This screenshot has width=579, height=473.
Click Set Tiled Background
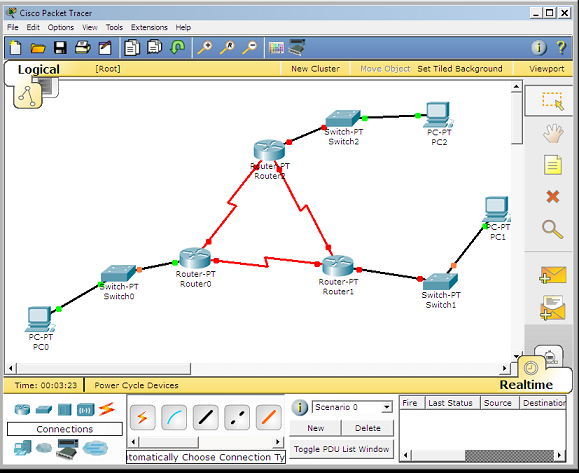pyautogui.click(x=460, y=69)
